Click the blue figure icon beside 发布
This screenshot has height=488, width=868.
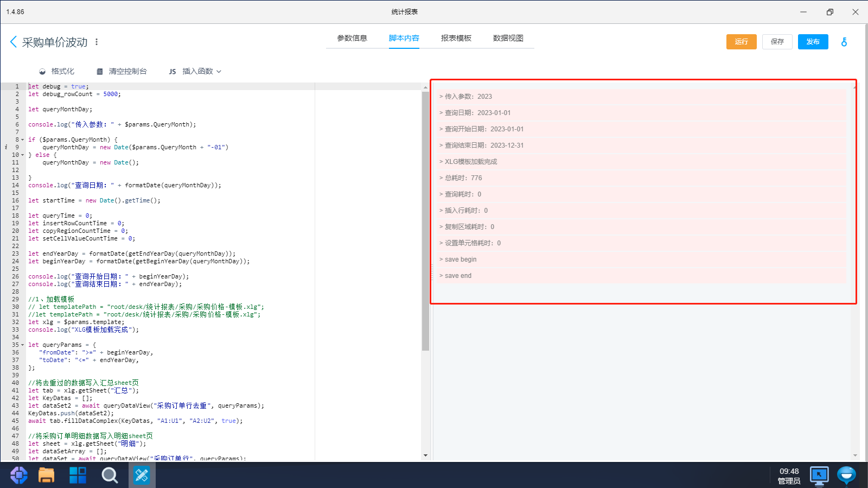pyautogui.click(x=844, y=42)
